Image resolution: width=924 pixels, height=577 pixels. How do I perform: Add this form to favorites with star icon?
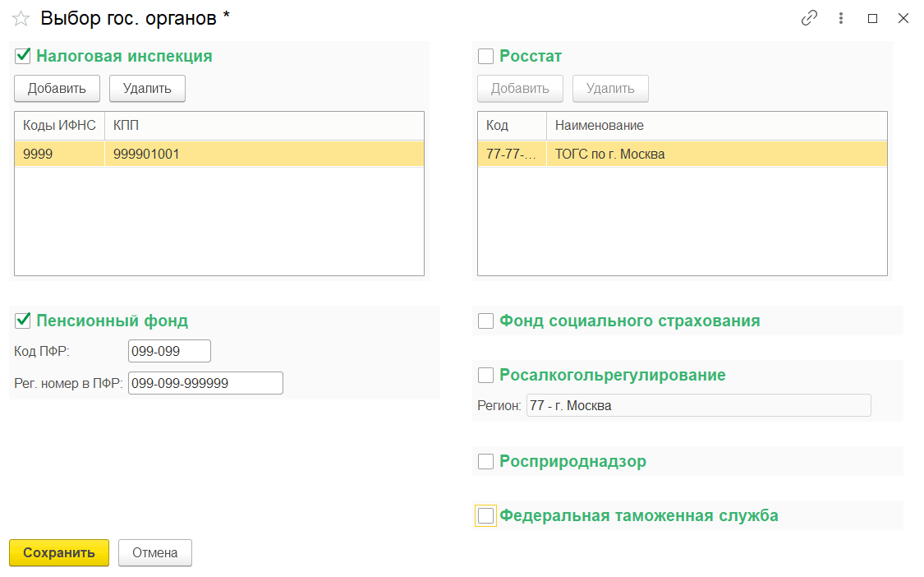click(21, 18)
